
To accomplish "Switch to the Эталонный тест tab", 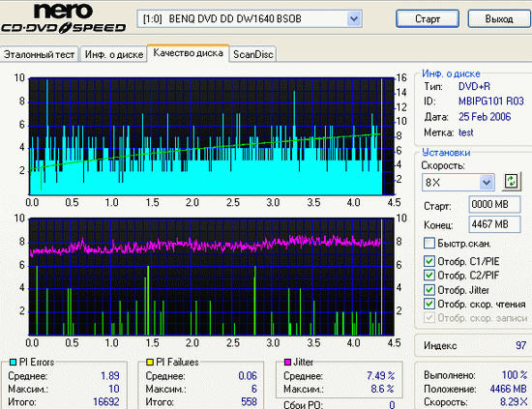I will [x=40, y=54].
